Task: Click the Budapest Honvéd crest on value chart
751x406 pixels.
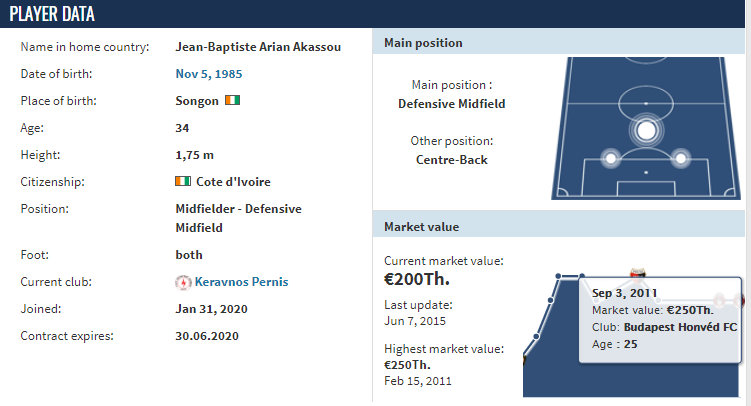Action: pos(637,272)
